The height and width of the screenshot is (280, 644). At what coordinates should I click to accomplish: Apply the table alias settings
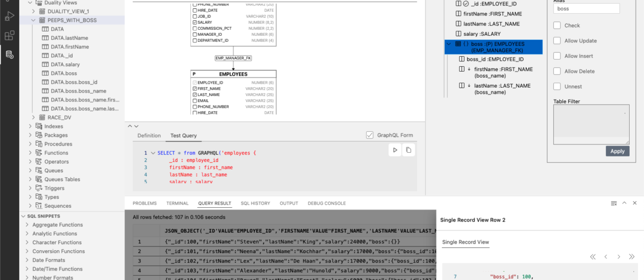[x=617, y=151]
